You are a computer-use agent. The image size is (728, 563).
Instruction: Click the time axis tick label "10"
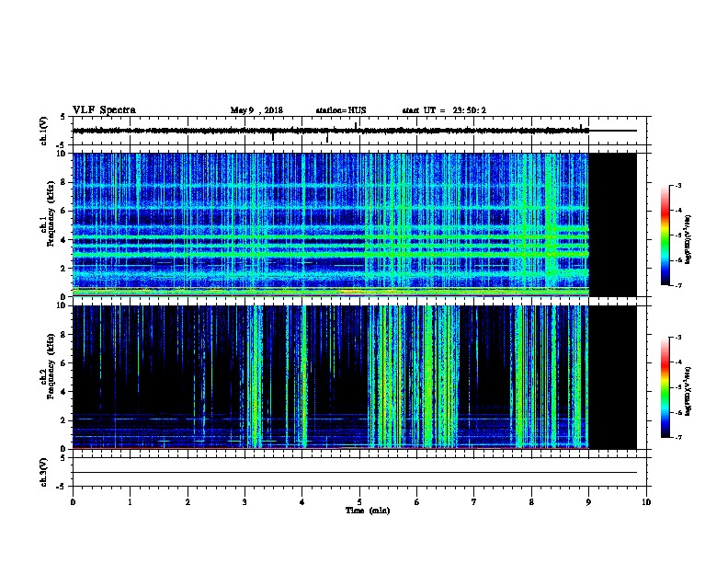[x=646, y=502]
